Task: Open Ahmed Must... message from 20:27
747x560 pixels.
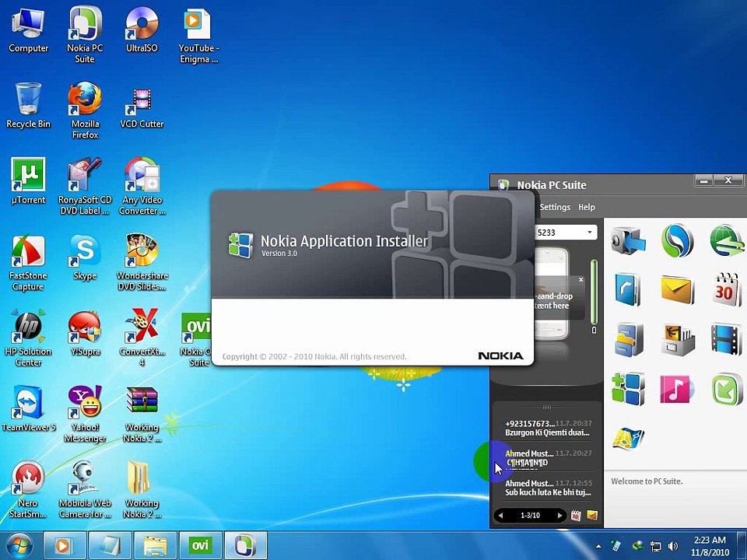Action: tap(549, 457)
